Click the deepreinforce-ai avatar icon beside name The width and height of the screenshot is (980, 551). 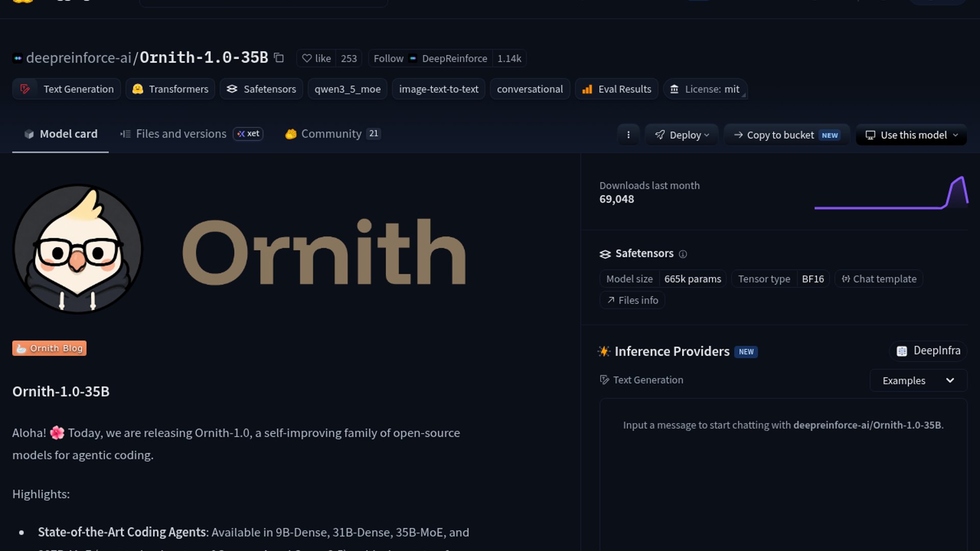click(18, 58)
